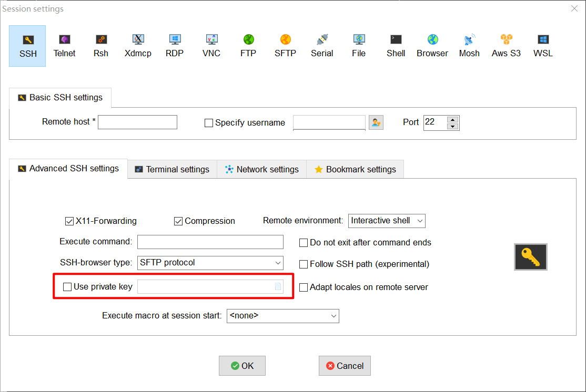Viewport: 586px width, 392px height.
Task: Close the Session settings dialog
Action: (574, 8)
